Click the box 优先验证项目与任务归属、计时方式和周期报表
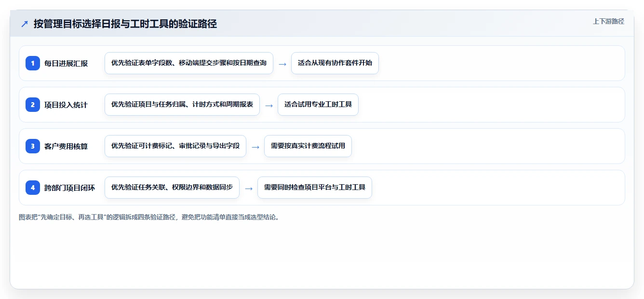The image size is (644, 299). click(x=182, y=105)
